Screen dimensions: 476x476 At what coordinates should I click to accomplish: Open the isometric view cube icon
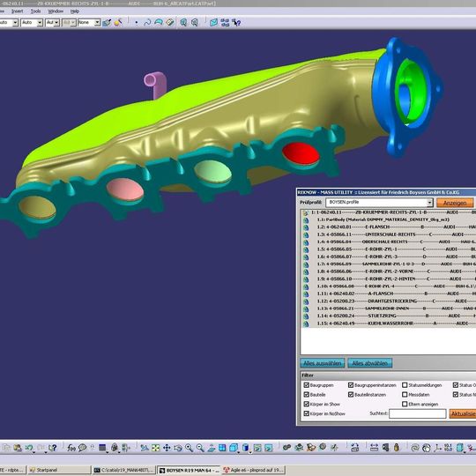click(234, 448)
